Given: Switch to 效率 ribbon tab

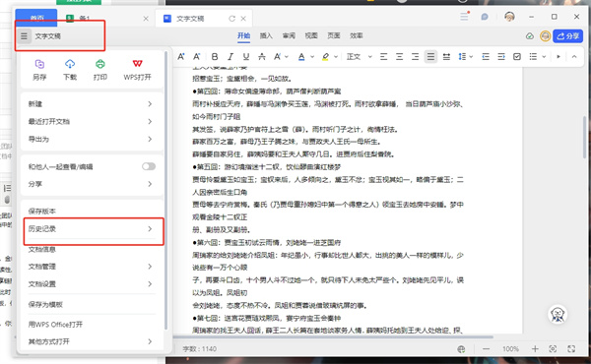Looking at the screenshot, I should 357,35.
